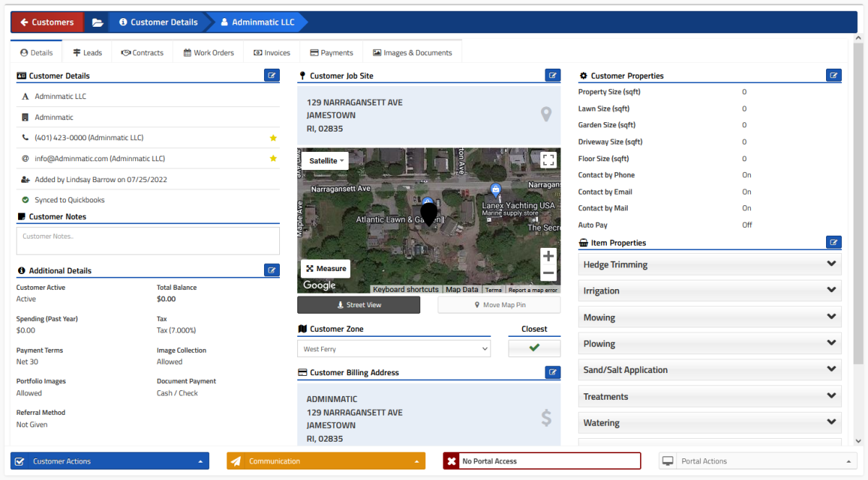Turn on Auto Pay
The height and width of the screenshot is (480, 868).
coord(748,225)
